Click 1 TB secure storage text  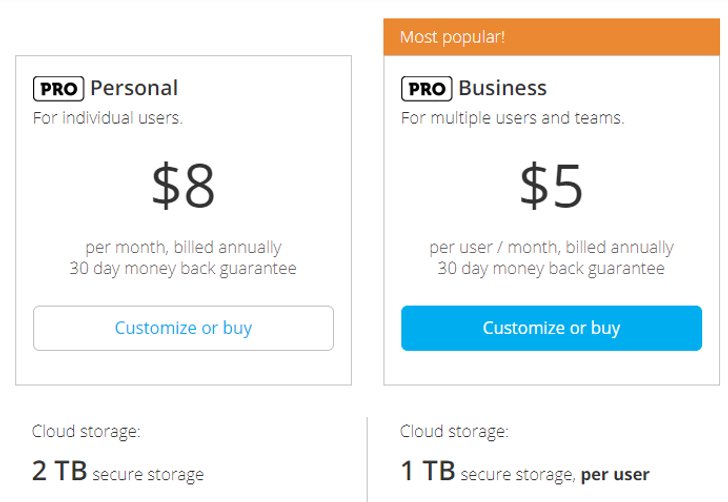(x=488, y=471)
